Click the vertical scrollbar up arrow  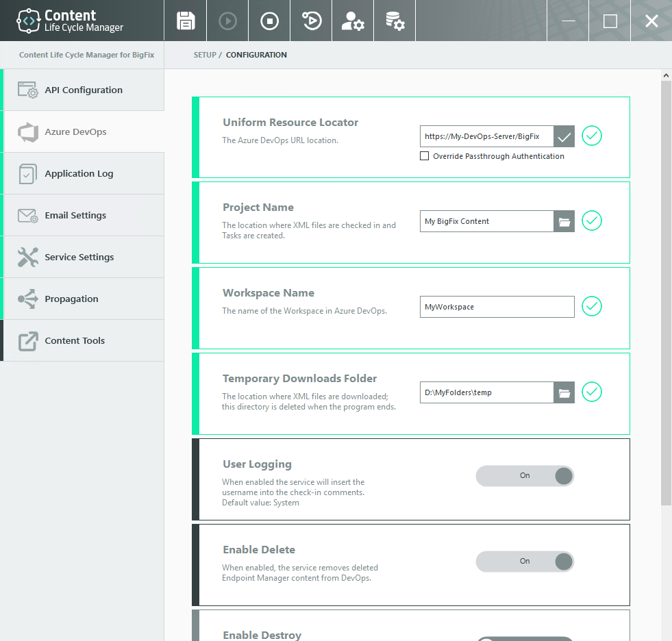point(666,75)
